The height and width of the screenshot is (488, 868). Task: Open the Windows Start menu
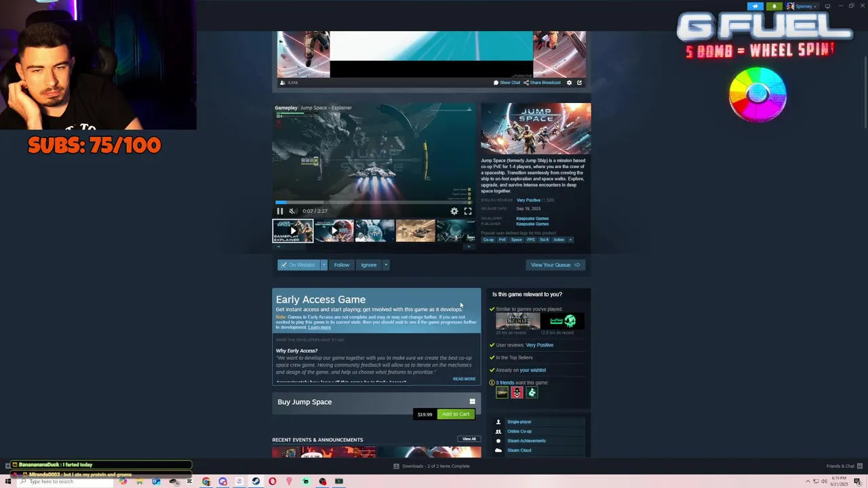(x=8, y=481)
